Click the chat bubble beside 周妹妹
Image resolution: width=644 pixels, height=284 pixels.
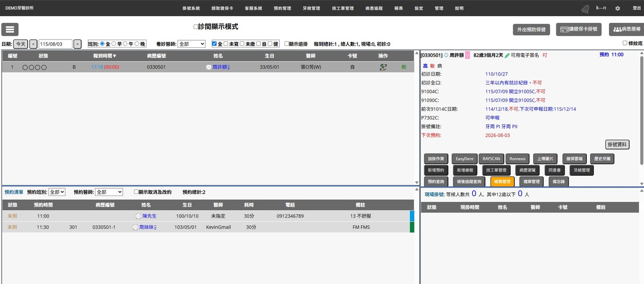click(x=135, y=227)
